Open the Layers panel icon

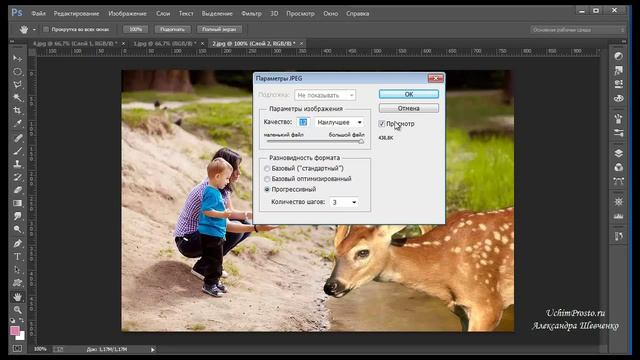(x=619, y=153)
